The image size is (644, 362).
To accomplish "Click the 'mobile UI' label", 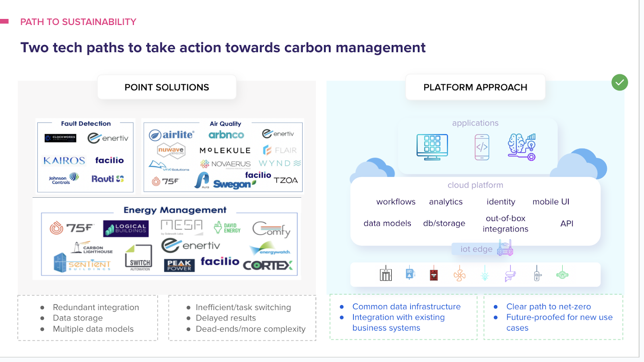I will (x=551, y=202).
